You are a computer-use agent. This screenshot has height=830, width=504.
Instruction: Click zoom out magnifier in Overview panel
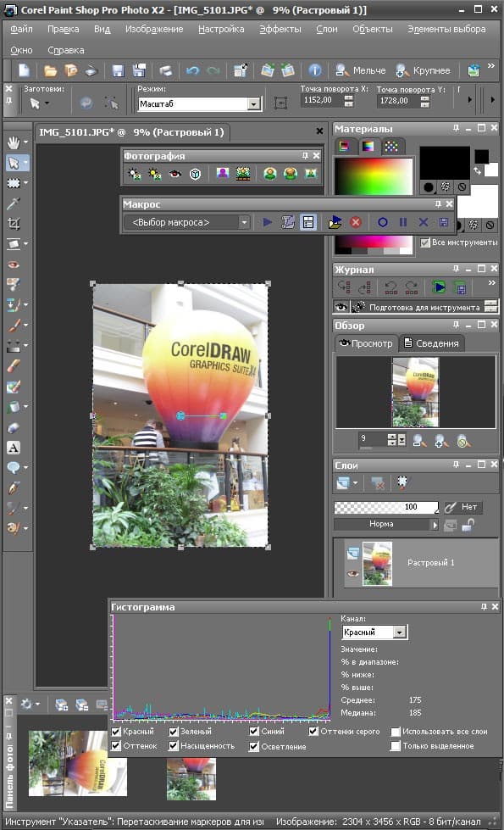(420, 440)
